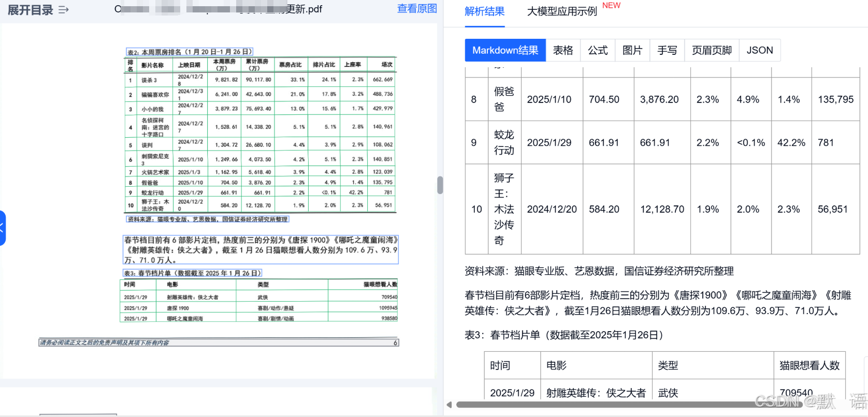Click the 表2 title in the PDF preview
The image size is (868, 417).
190,52
